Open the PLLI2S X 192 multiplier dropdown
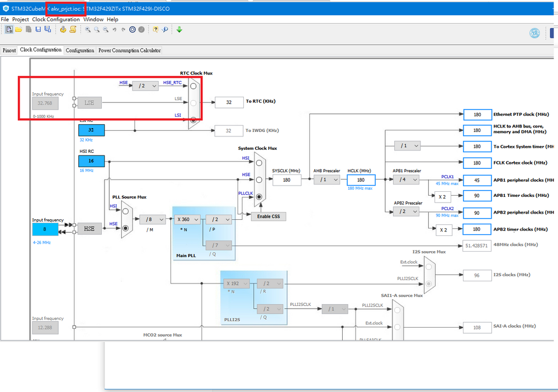This screenshot has height=392, width=558. point(237,284)
